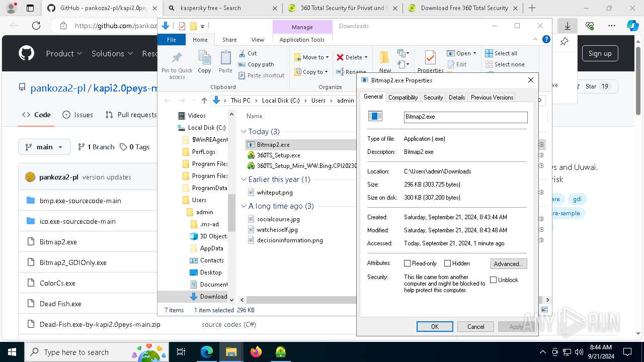The image size is (644, 362).
Task: Toggle the Hidden attribute checkbox
Action: [448, 263]
